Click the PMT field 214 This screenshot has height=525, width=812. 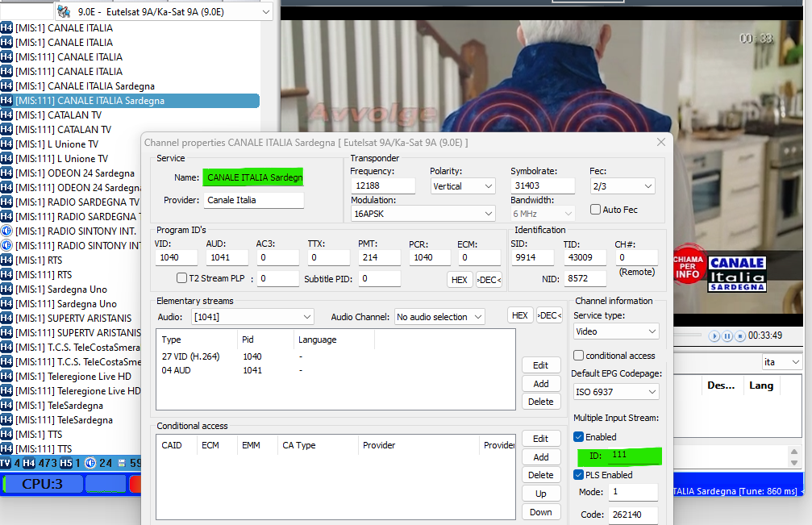tap(378, 257)
